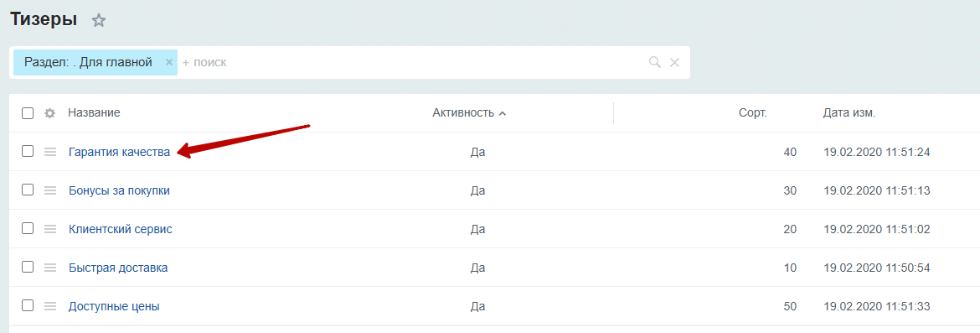Sort by the Сорт. column header
The height and width of the screenshot is (333, 980).
(x=752, y=113)
